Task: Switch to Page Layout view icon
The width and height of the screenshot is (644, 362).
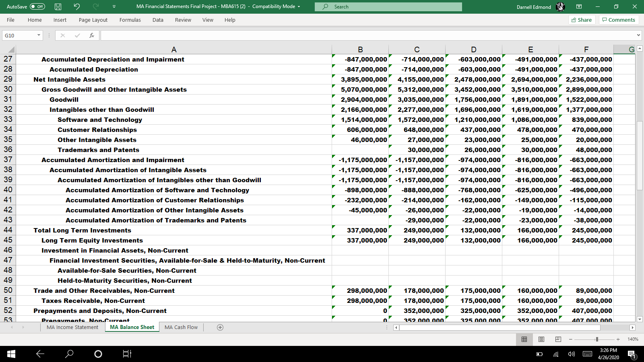Action: click(541, 339)
